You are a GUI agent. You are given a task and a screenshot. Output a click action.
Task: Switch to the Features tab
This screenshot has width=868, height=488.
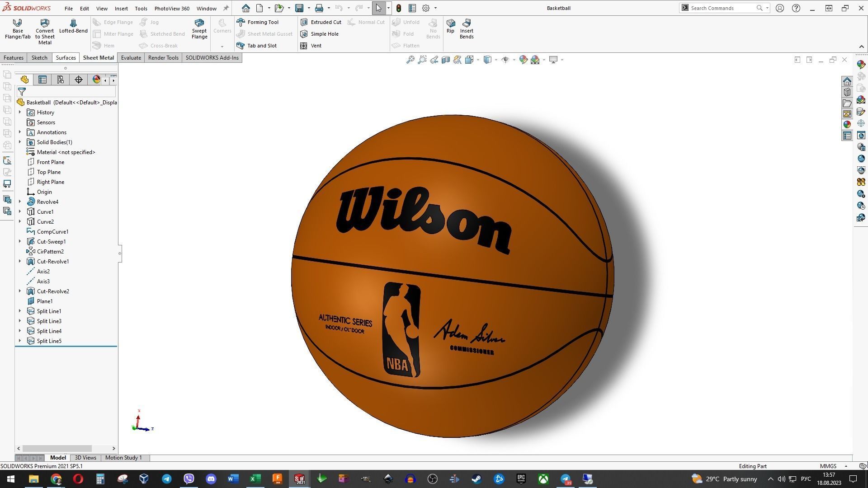click(x=14, y=58)
